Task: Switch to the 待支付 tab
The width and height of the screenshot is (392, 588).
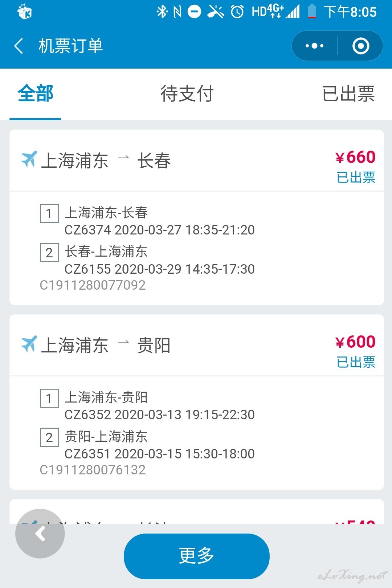Action: [187, 94]
